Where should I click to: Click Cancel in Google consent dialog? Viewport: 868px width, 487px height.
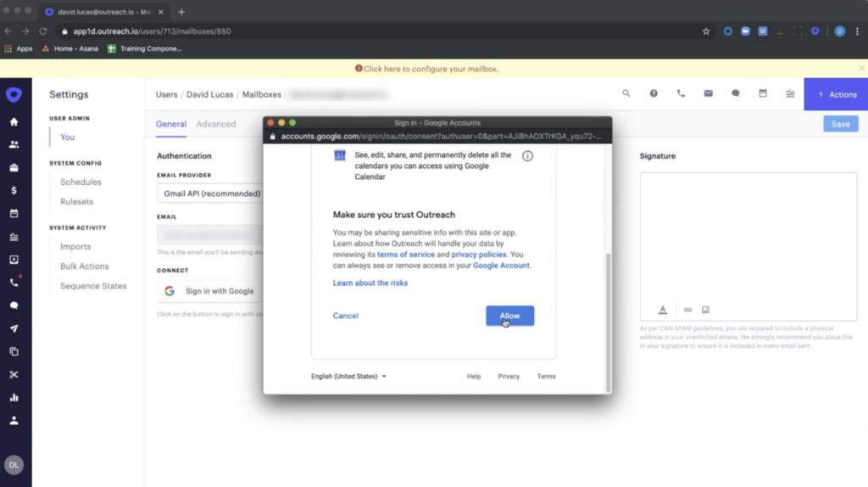click(346, 316)
